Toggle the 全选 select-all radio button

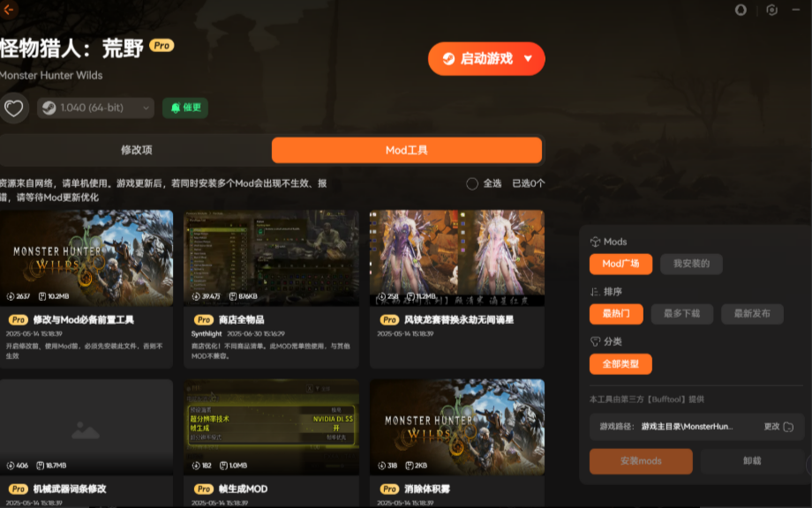tap(472, 183)
